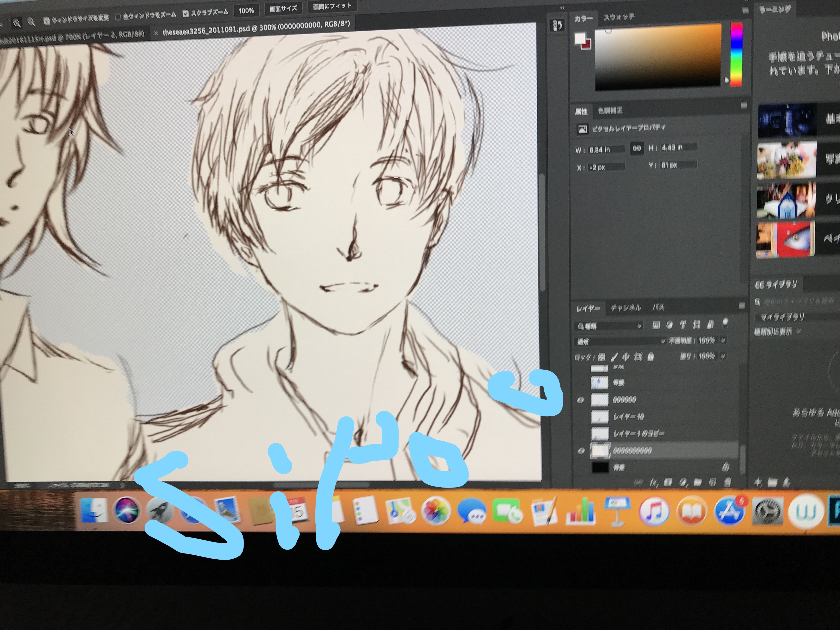Click link width and height chain icon
This screenshot has width=840, height=630.
(x=637, y=149)
